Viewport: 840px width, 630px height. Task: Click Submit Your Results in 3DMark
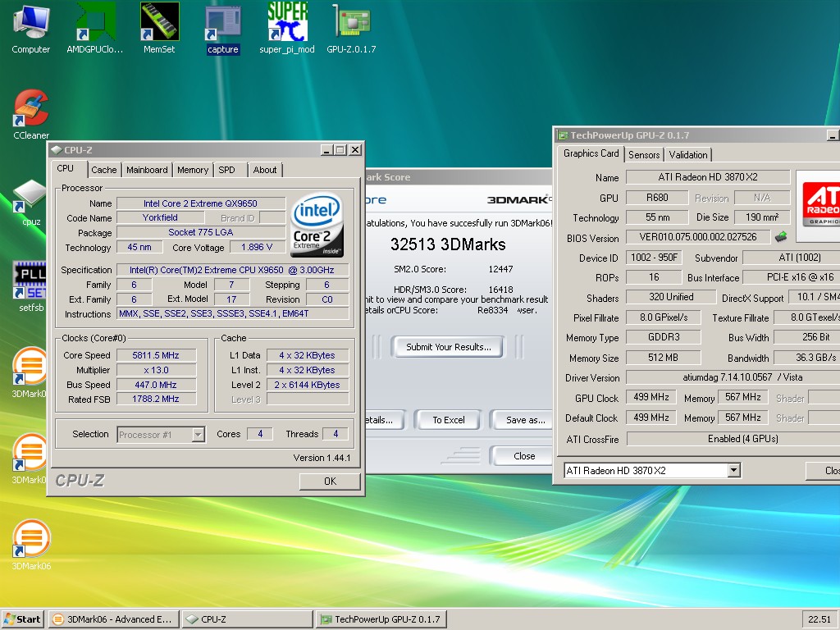(x=449, y=347)
